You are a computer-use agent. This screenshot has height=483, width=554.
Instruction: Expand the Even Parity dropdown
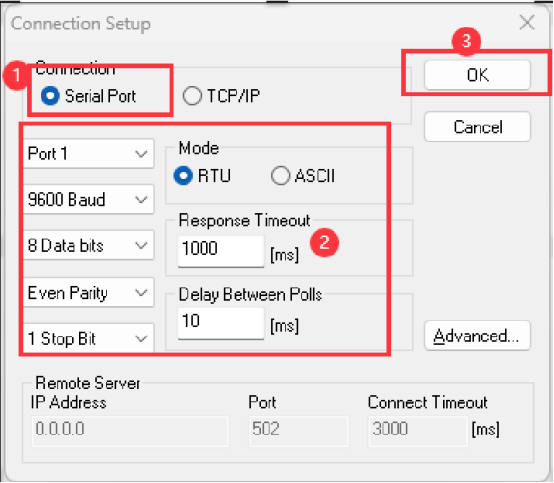coord(88,293)
